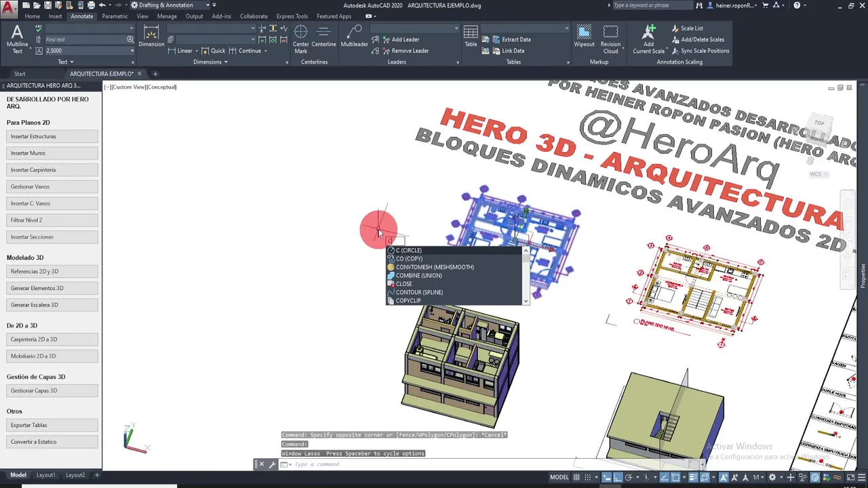
Task: Click the Exportar Tablas button
Action: (52, 425)
